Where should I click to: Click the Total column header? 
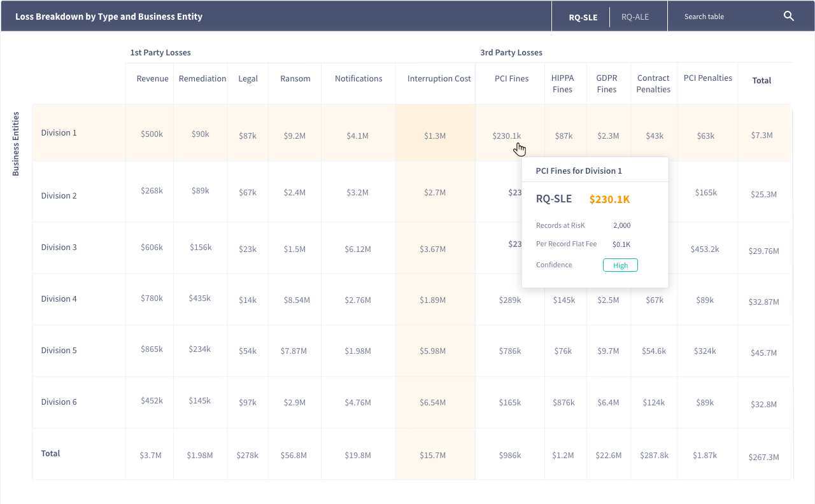click(x=762, y=81)
